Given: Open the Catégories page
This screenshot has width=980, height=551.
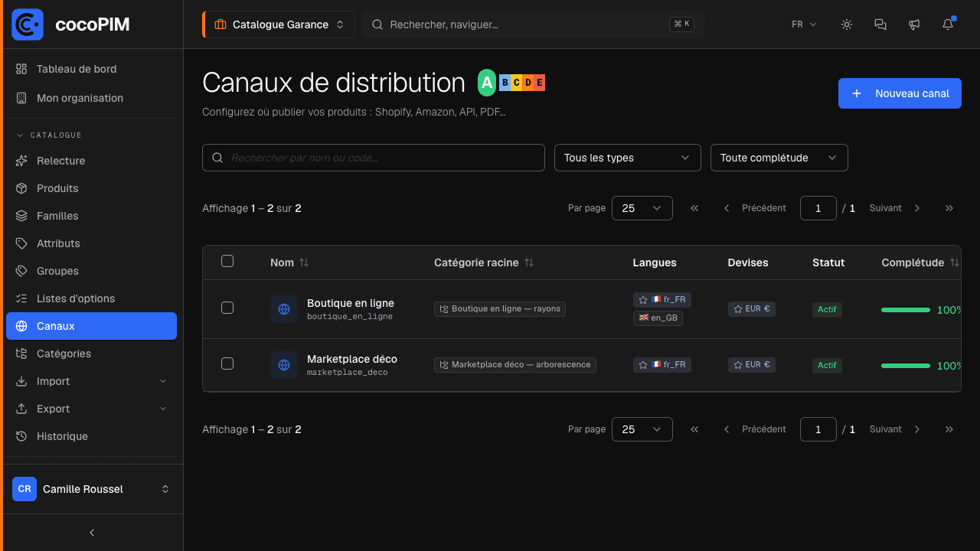Looking at the screenshot, I should [92, 354].
